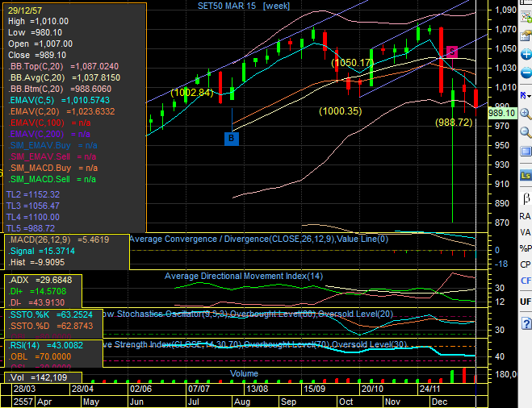Click the .Vol =142,109 value
Image resolution: width=532 pixels, height=408 pixels.
pyautogui.click(x=37, y=378)
